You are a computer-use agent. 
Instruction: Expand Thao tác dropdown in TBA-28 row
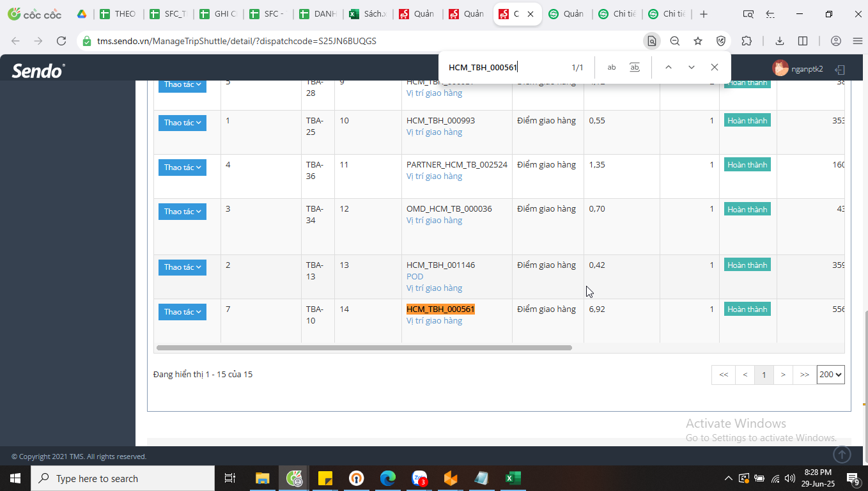point(182,84)
